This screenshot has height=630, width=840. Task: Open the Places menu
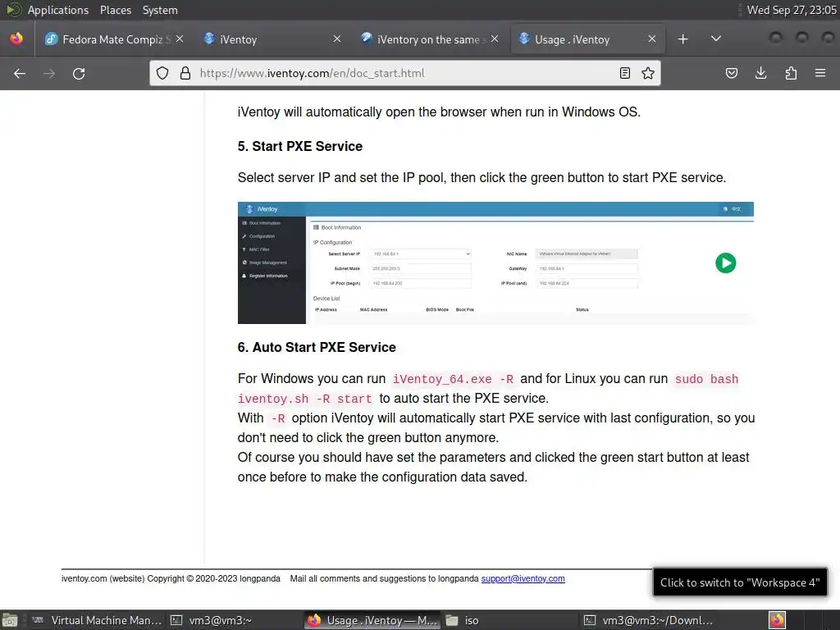click(115, 10)
